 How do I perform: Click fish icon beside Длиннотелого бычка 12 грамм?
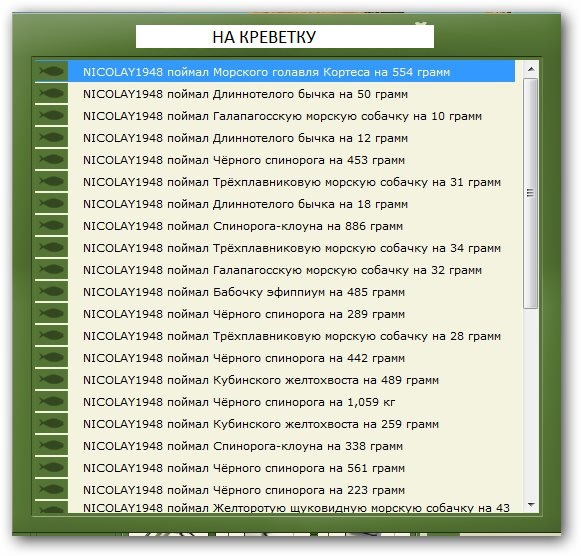click(52, 137)
